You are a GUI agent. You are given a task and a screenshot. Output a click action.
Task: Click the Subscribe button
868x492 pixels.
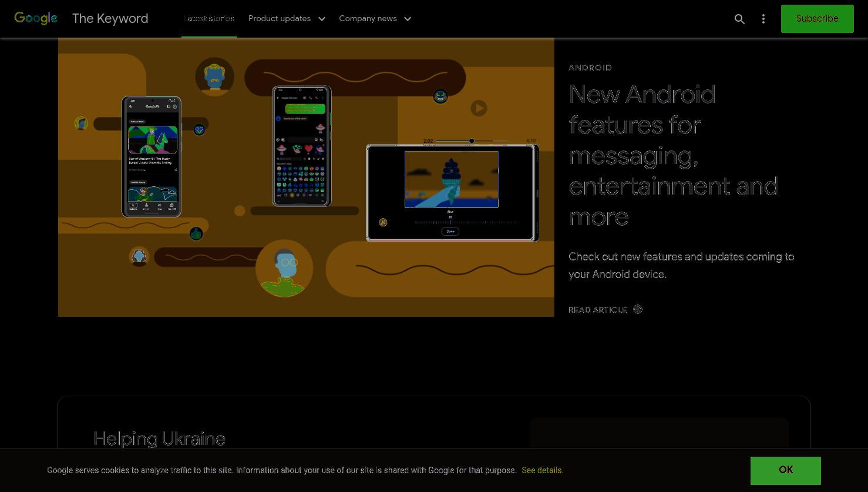click(x=817, y=19)
